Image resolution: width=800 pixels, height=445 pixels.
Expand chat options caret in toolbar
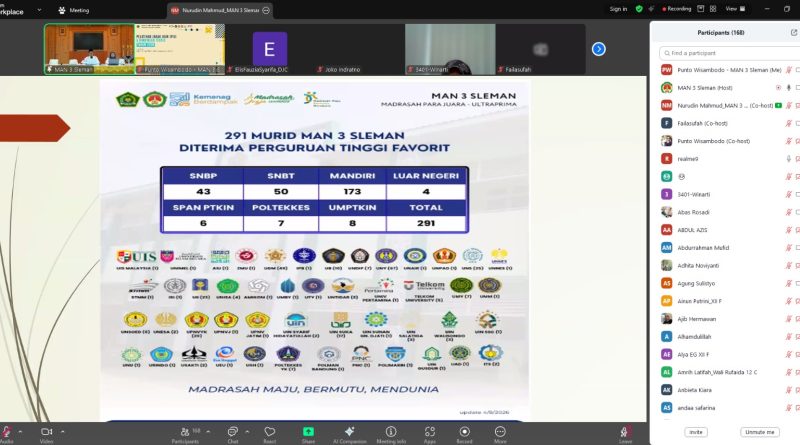247,432
